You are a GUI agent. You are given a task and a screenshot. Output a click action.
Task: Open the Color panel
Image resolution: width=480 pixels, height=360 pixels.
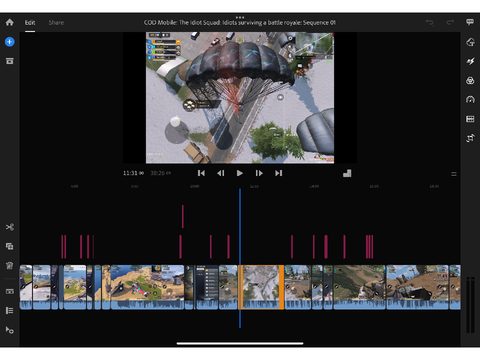(x=470, y=80)
